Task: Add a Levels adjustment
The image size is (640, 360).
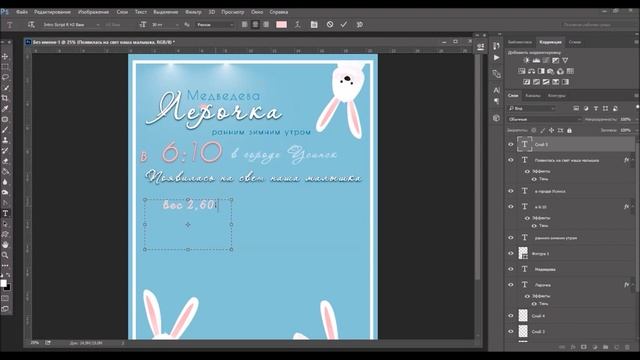Action: pos(536,60)
